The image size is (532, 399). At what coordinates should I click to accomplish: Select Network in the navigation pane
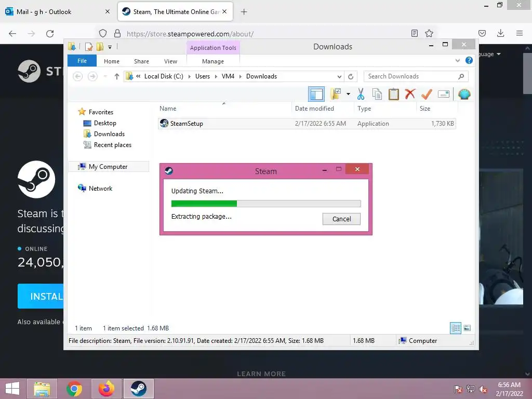click(100, 188)
